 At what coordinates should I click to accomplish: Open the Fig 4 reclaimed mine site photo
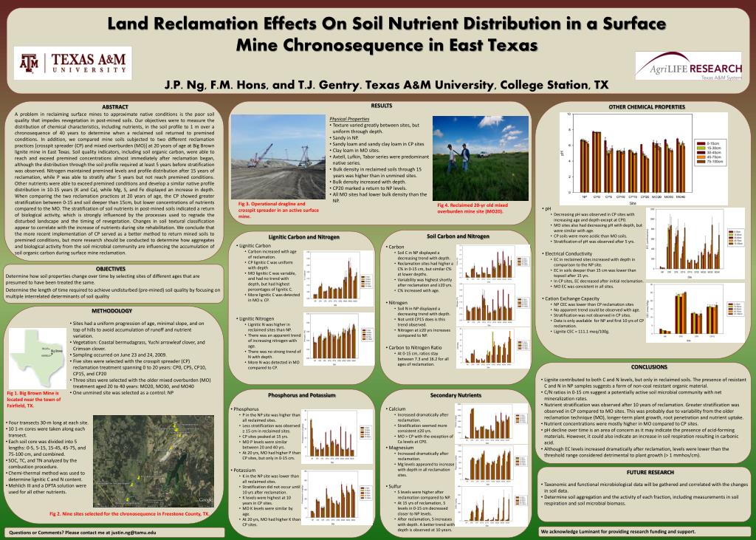point(480,158)
